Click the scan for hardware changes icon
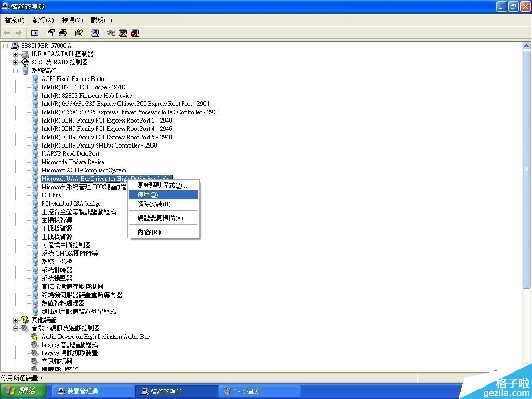Viewport: 532px width, 399px height. 95,33
